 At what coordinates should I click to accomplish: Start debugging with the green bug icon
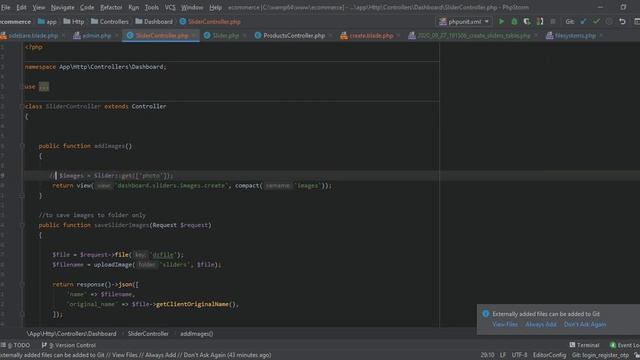point(514,22)
